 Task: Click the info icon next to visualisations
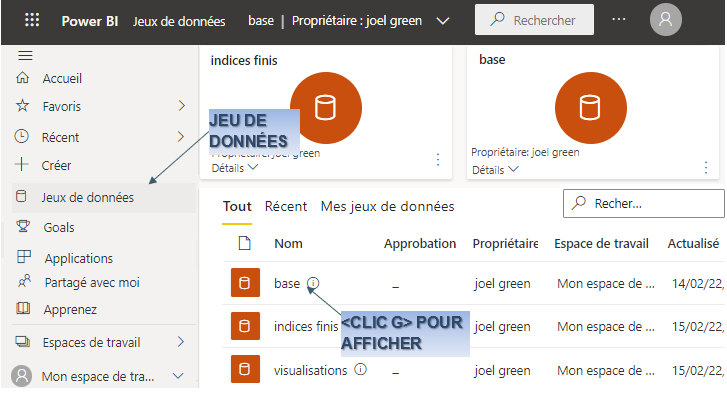(x=360, y=369)
